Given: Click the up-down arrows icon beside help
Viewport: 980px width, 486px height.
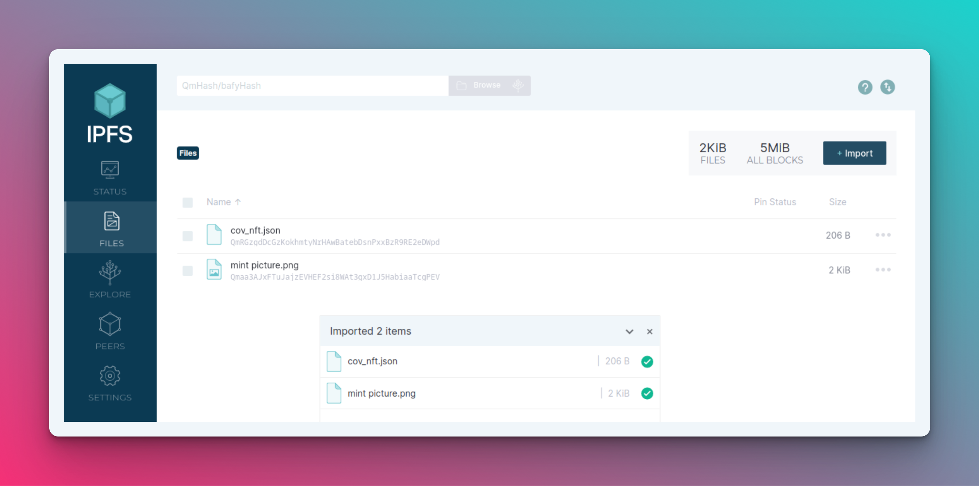Looking at the screenshot, I should tap(887, 87).
